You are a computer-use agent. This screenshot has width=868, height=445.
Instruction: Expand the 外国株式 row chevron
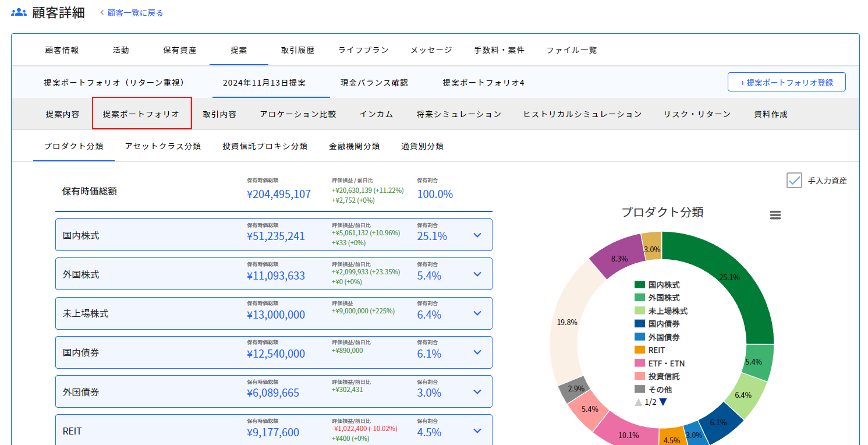[x=477, y=274]
